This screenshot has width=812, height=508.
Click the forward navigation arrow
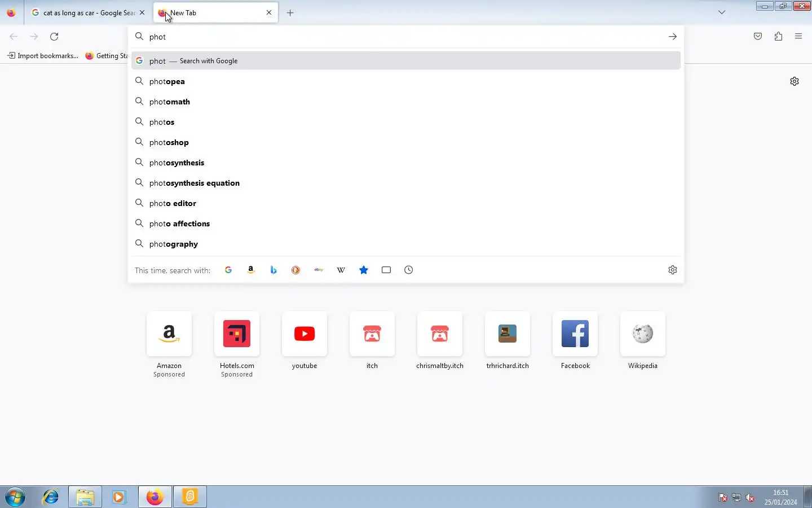[34, 37]
